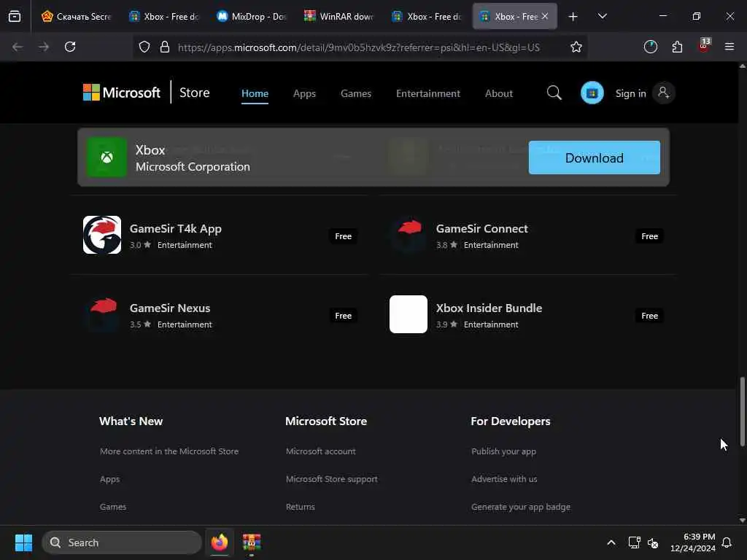Open the Firefox View icon at top left
The image size is (747, 560).
(15, 16)
